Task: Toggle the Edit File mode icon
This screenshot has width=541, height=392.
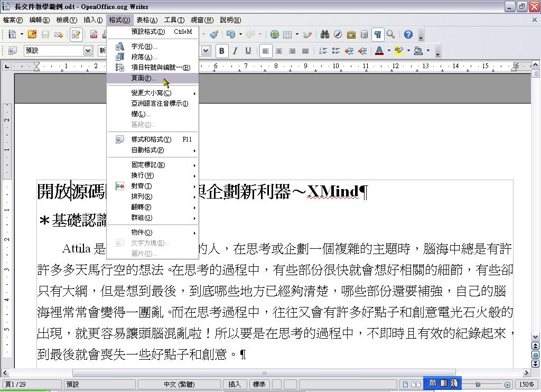Action: (76, 34)
